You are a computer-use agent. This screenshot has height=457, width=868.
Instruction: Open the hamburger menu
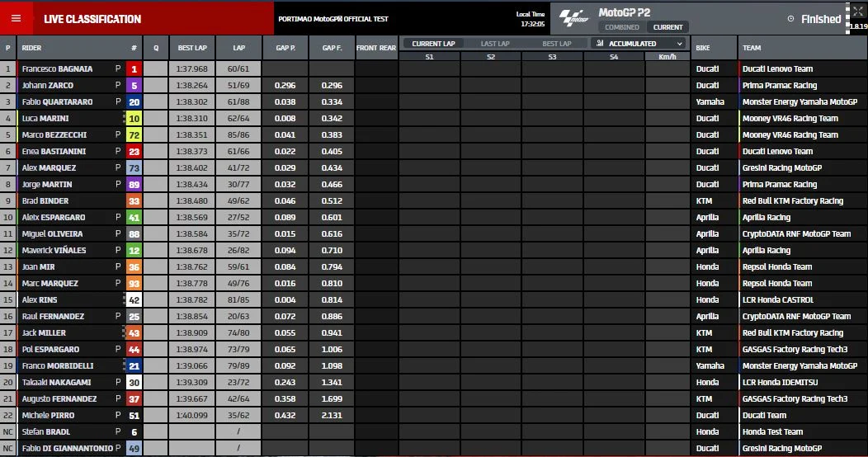click(x=16, y=18)
